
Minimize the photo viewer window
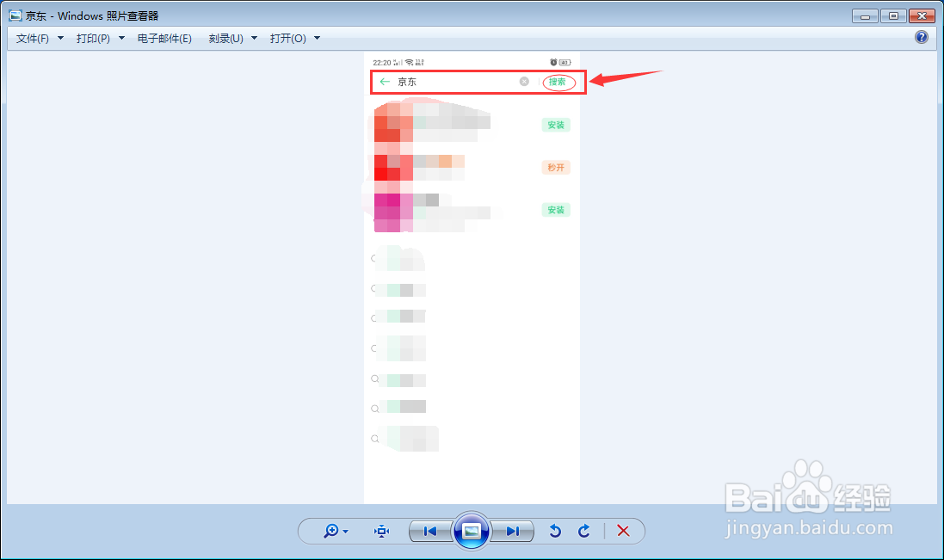coord(865,16)
